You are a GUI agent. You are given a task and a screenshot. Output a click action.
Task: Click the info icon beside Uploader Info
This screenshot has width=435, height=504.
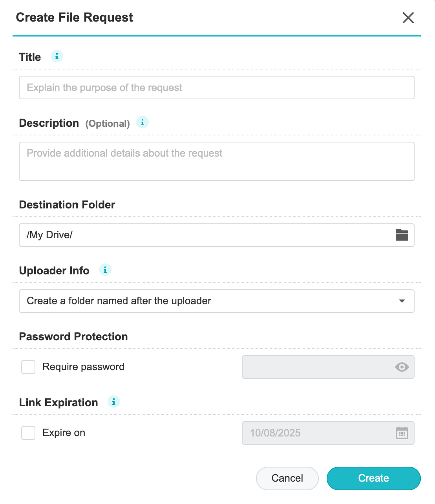tap(105, 270)
